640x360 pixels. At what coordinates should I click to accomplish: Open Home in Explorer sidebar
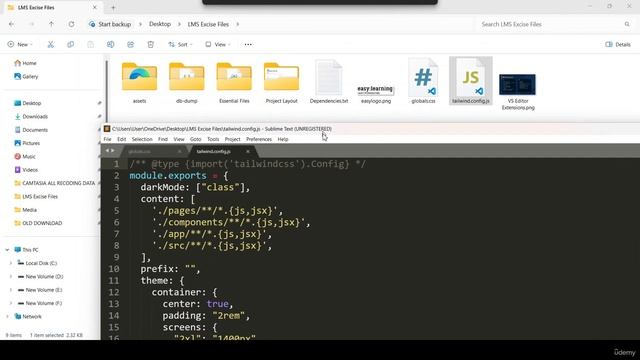tap(25, 63)
